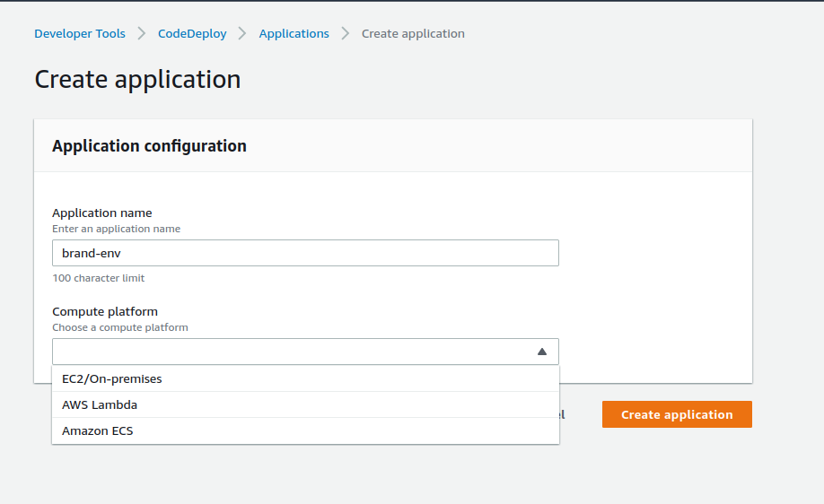Click the Application name input field

(x=305, y=253)
